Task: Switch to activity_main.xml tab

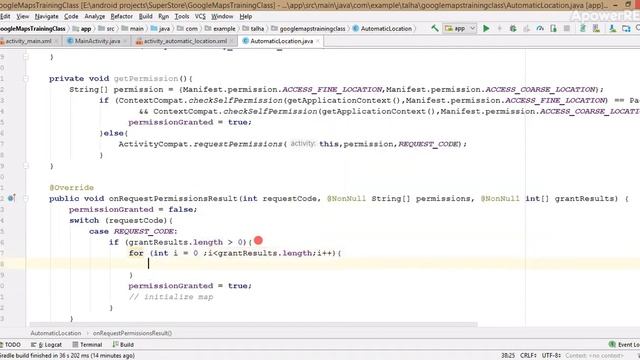Action: (28, 41)
